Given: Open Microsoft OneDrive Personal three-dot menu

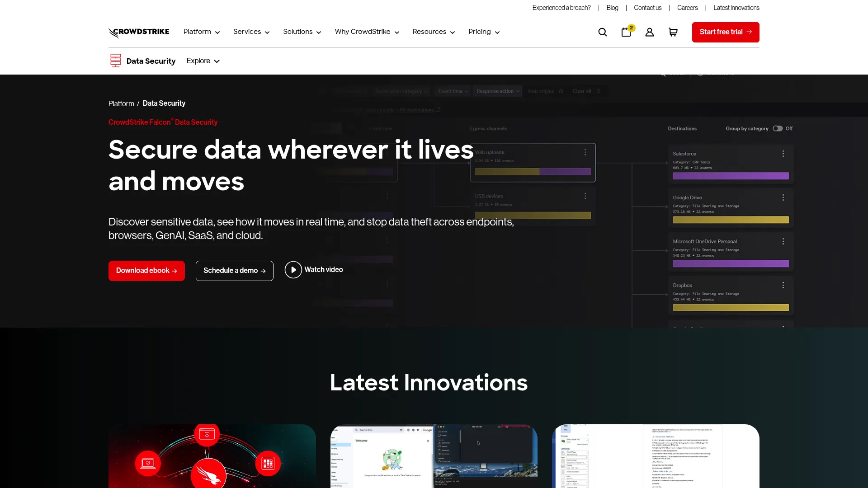Looking at the screenshot, I should pos(783,241).
